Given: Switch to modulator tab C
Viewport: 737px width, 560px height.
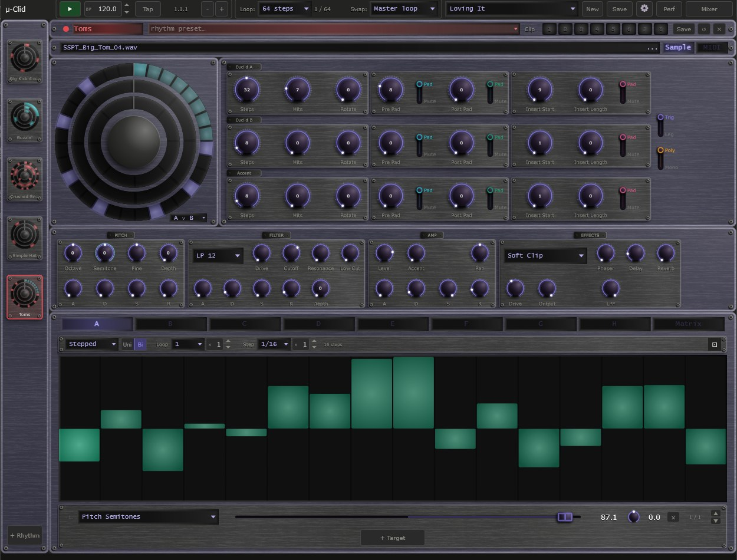Looking at the screenshot, I should [245, 324].
